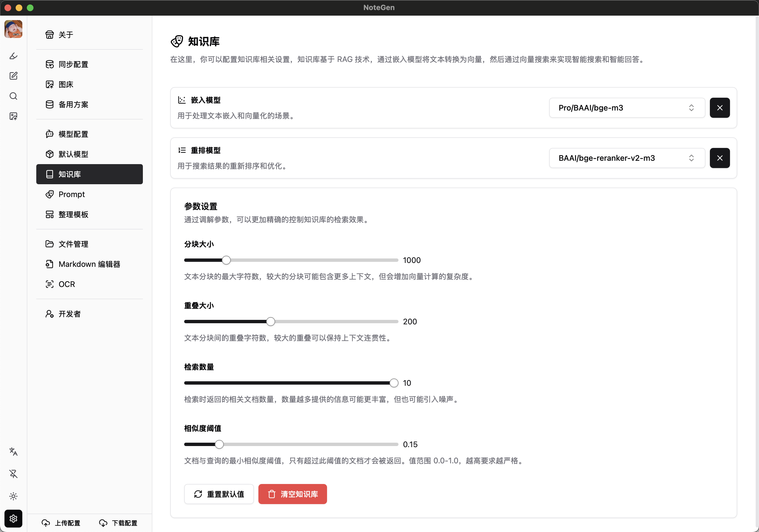Open the 关于 settings page
The height and width of the screenshot is (532, 759).
pyautogui.click(x=89, y=35)
